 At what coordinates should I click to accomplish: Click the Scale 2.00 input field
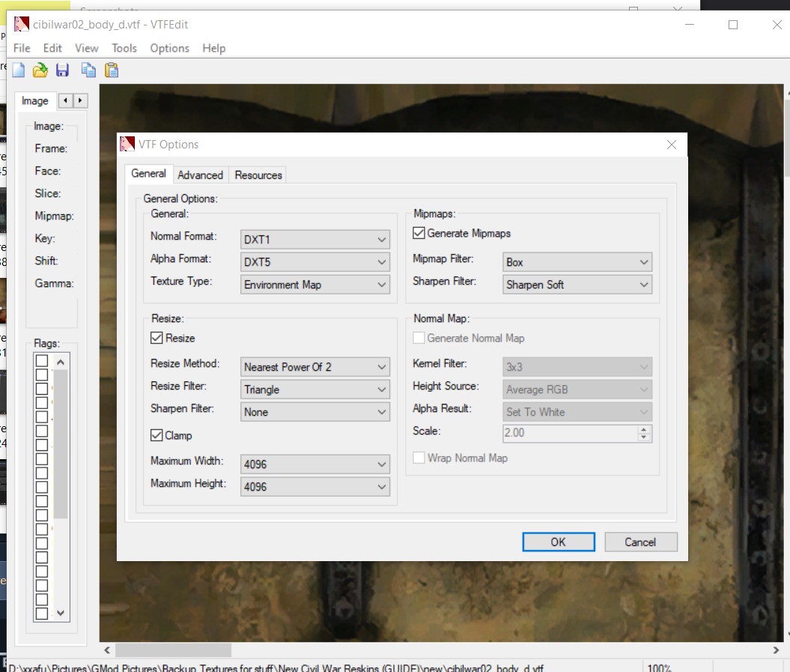pyautogui.click(x=570, y=432)
